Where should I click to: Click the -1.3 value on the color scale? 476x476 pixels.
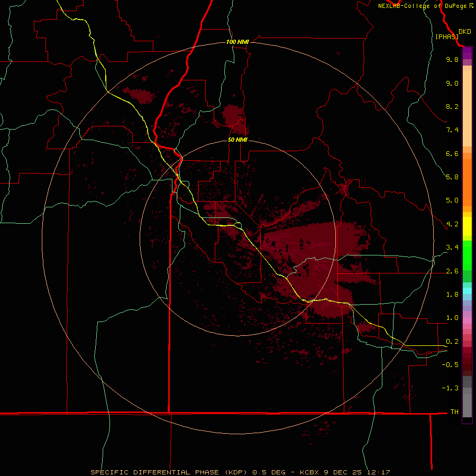[450, 388]
